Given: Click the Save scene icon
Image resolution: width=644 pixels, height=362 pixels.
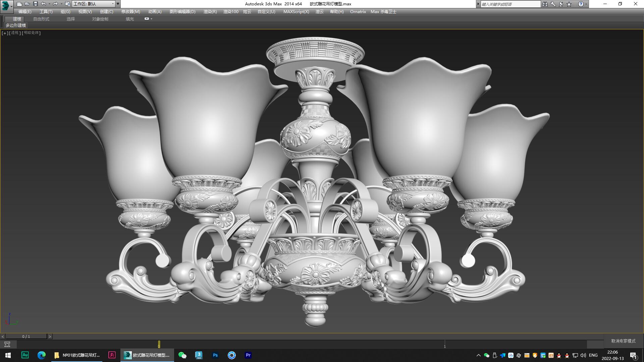Looking at the screenshot, I should pyautogui.click(x=35, y=4).
